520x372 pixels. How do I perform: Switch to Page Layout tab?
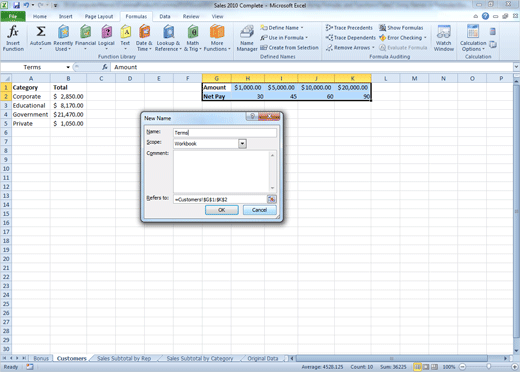coord(99,16)
